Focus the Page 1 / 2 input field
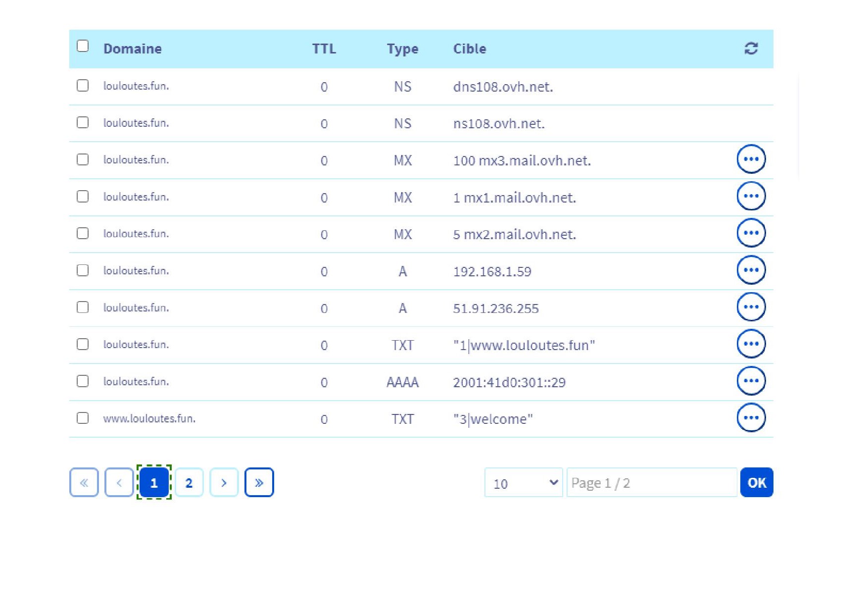This screenshot has width=868, height=614. point(652,483)
